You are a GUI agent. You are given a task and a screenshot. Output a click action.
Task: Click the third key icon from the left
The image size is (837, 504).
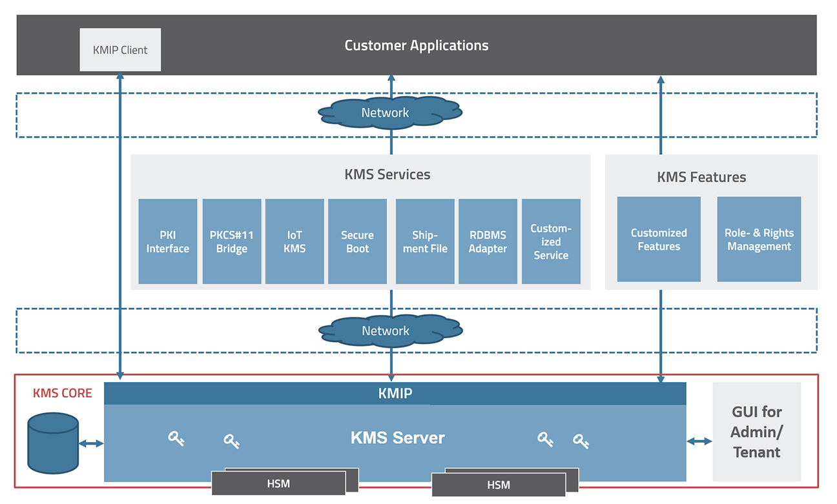(x=546, y=439)
